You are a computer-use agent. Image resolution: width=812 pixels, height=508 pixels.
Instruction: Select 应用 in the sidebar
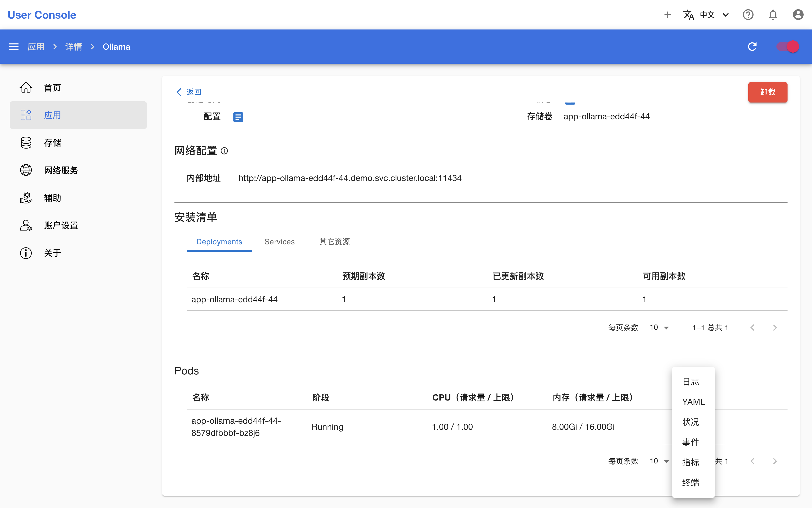tap(78, 115)
